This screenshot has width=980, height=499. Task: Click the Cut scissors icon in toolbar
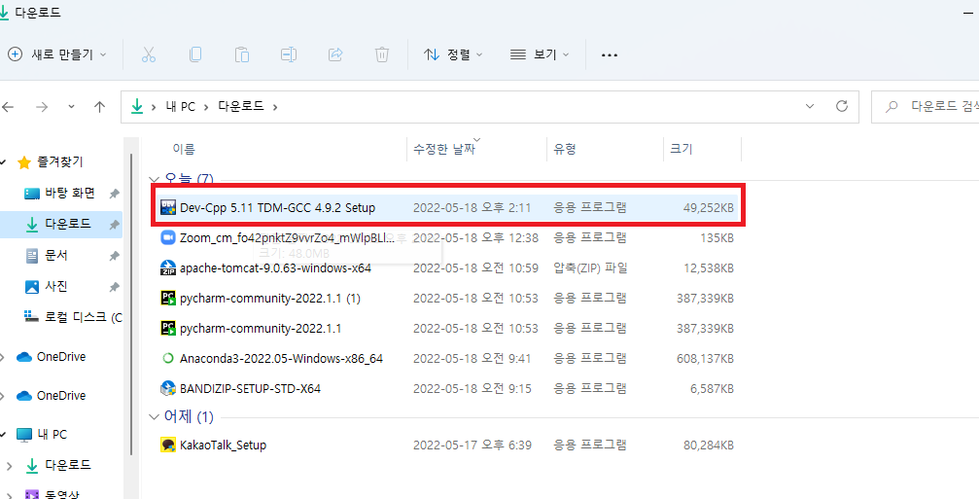[148, 54]
